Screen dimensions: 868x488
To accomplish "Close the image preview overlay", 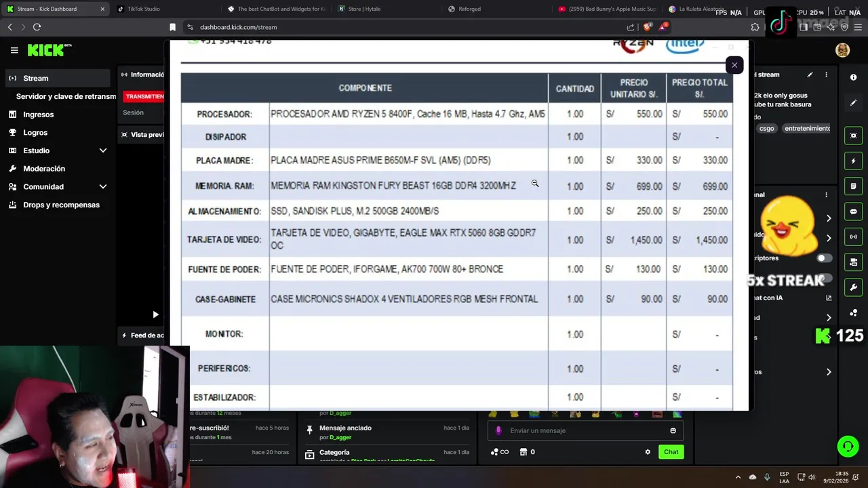I will (x=734, y=65).
